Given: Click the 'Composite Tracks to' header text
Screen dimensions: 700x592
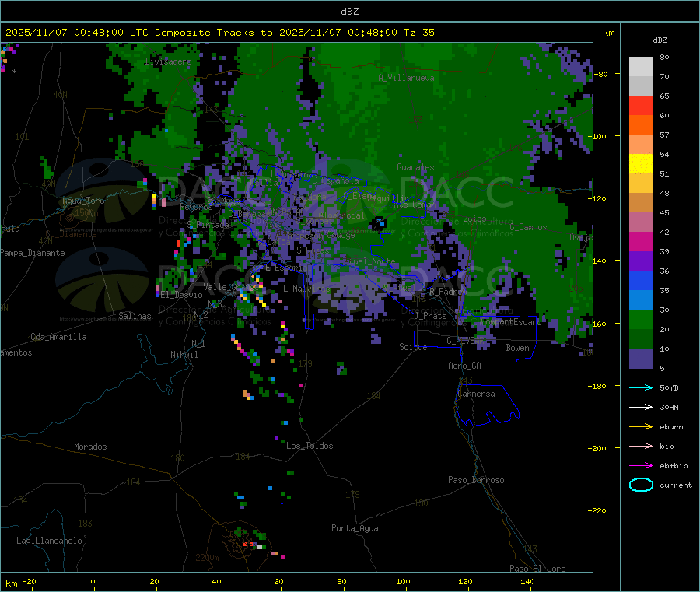Looking at the screenshot, I should tap(213, 33).
